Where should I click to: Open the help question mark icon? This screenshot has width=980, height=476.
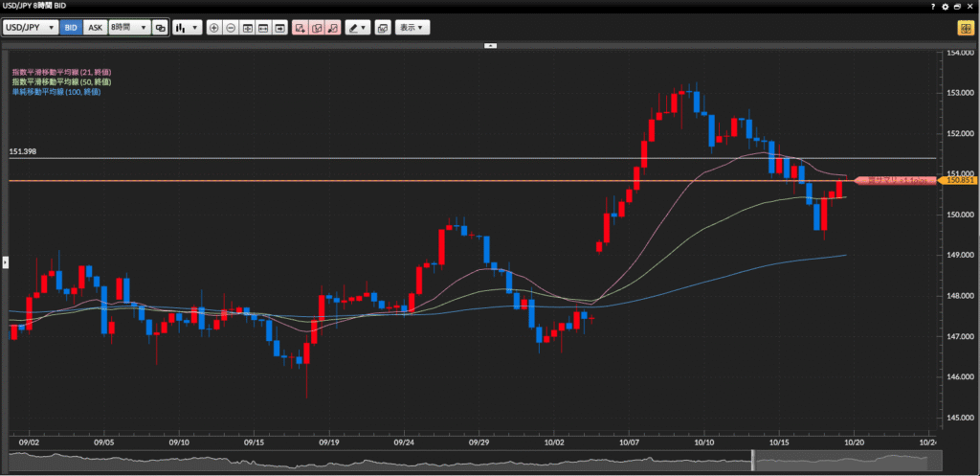[933, 6]
